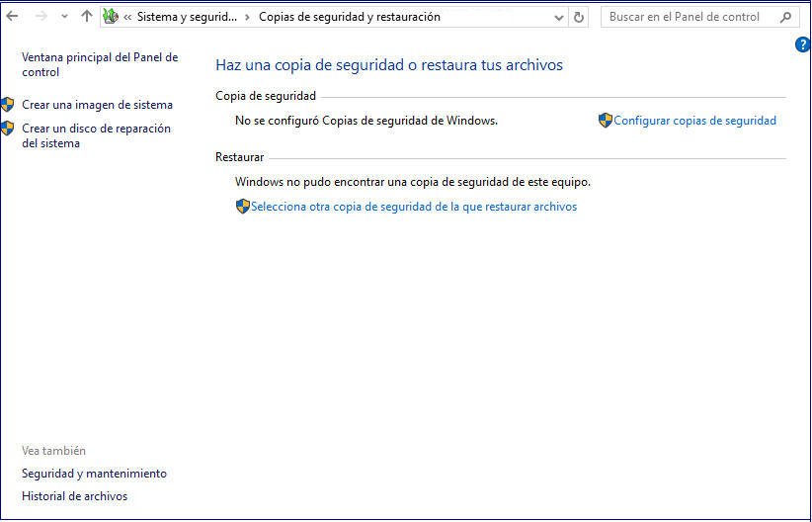Go up one level with the Up arrow
Image resolution: width=812 pixels, height=522 pixels.
87,17
